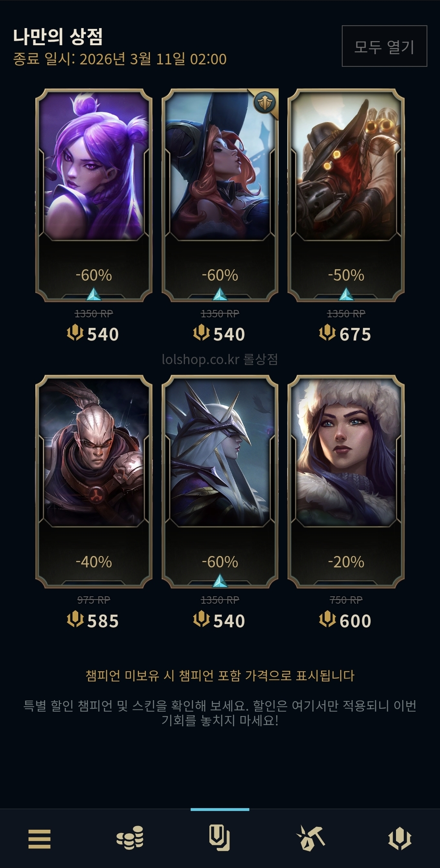Select the purple-haired skin card at -60%
The height and width of the screenshot is (868, 440).
94,195
